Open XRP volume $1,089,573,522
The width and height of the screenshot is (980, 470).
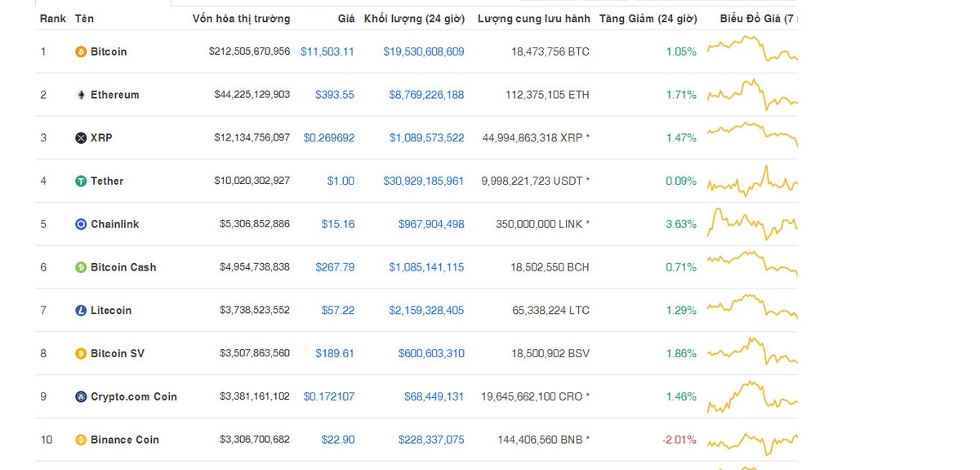point(426,138)
